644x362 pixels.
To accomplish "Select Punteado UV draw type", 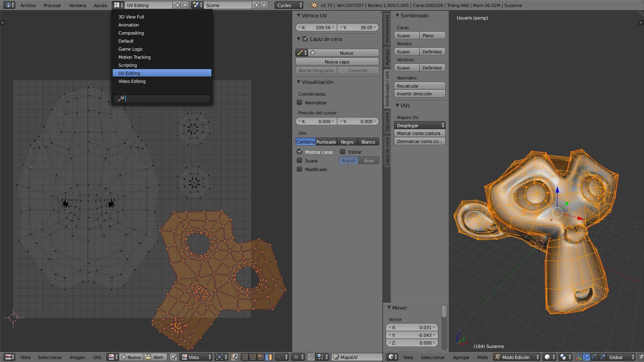I will click(x=326, y=142).
